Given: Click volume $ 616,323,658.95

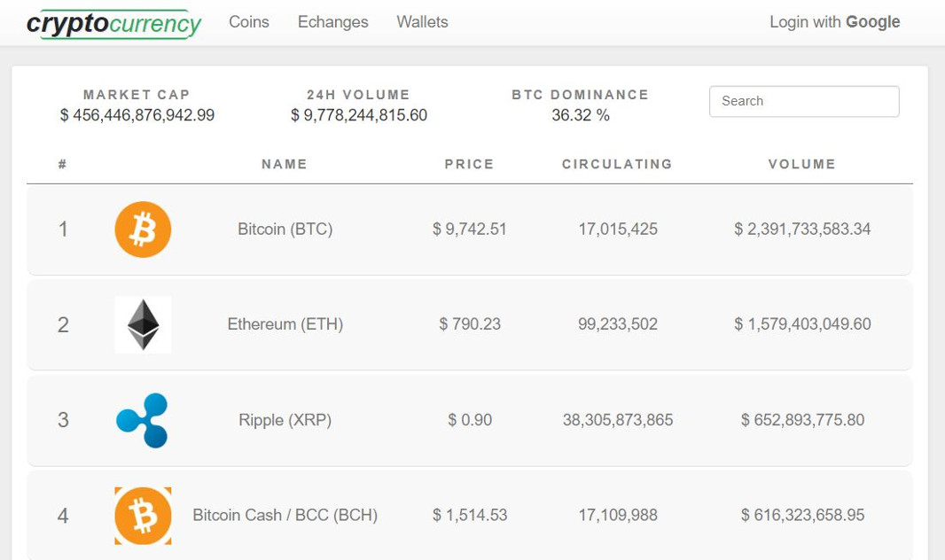Looking at the screenshot, I should pos(802,515).
